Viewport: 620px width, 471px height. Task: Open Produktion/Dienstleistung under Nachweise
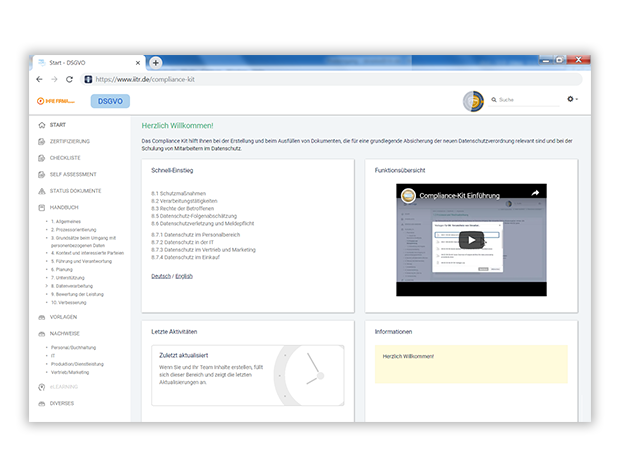(x=77, y=365)
